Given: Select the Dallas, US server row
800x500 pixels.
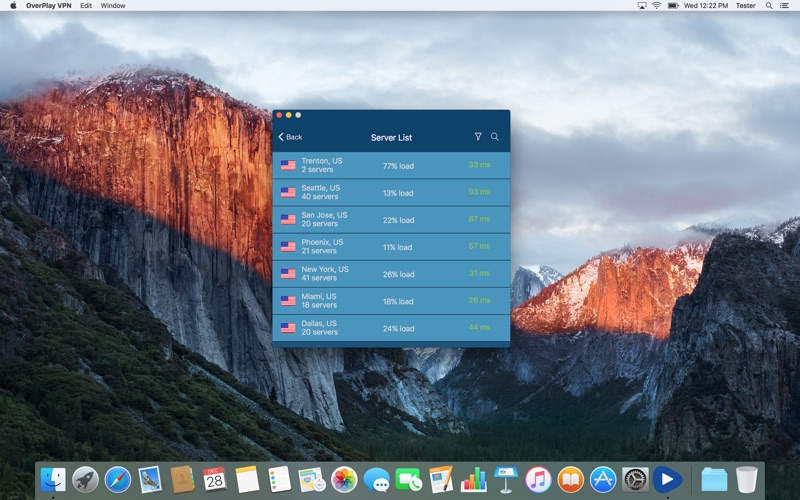Looking at the screenshot, I should point(391,328).
